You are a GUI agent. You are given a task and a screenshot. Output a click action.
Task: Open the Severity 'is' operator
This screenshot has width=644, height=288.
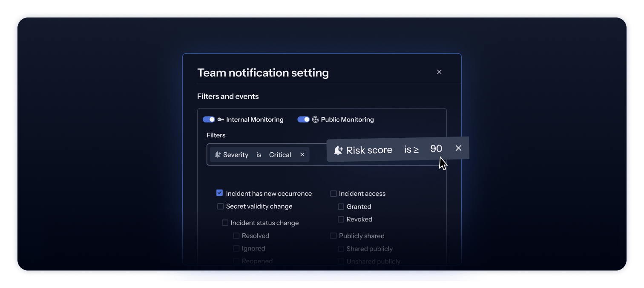point(259,155)
